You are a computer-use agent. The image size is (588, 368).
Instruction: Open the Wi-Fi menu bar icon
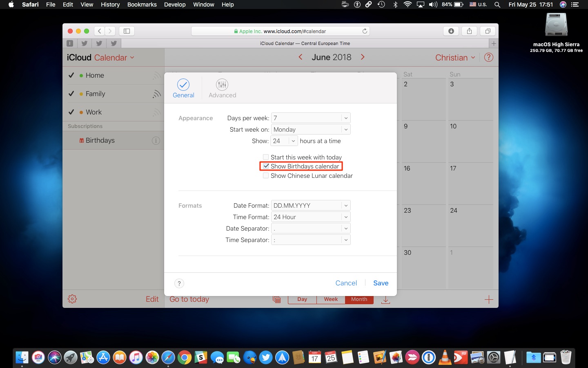tap(407, 4)
